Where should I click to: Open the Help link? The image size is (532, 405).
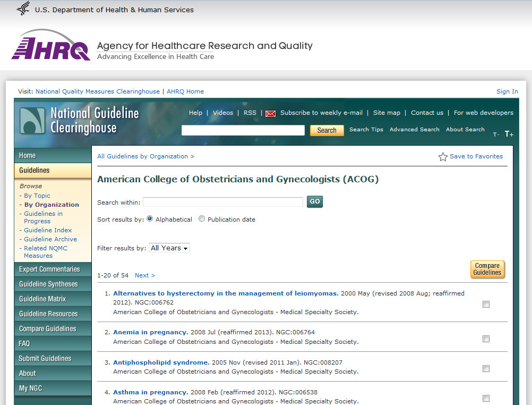pyautogui.click(x=195, y=113)
